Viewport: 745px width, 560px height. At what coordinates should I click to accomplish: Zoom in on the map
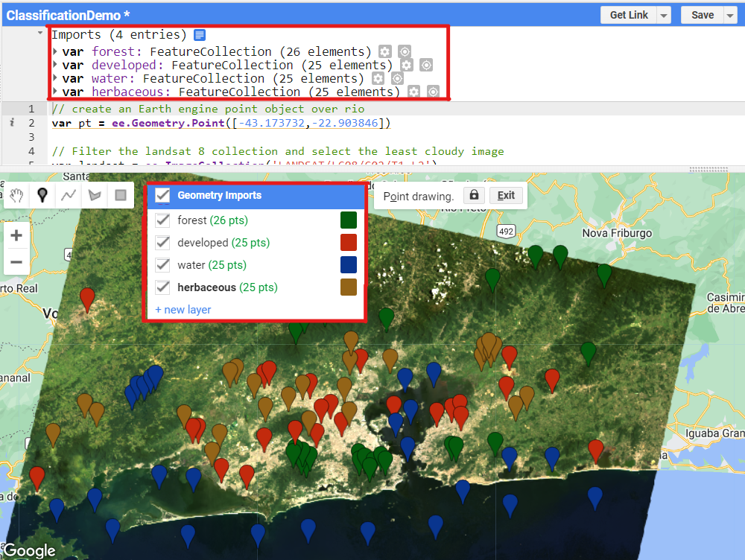tap(16, 235)
